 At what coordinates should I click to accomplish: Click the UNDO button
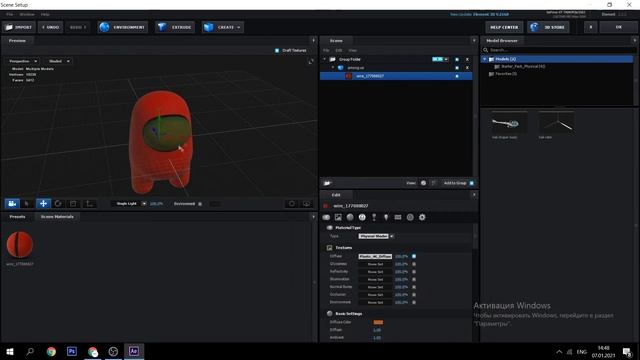click(51, 27)
